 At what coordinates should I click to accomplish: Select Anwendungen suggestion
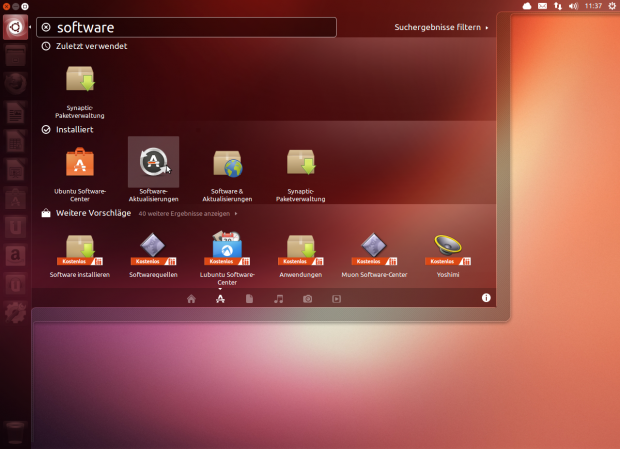click(x=301, y=255)
